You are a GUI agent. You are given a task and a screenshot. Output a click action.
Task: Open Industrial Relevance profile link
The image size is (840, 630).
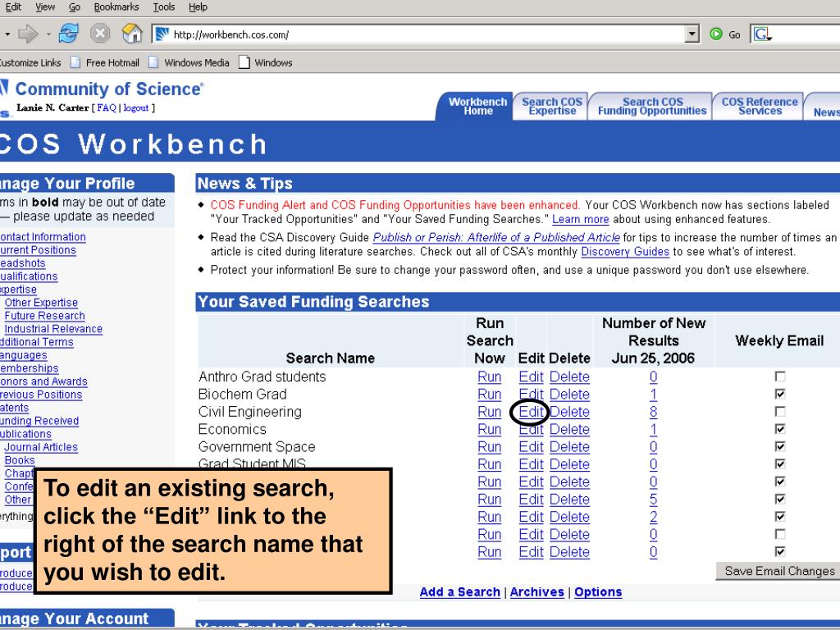click(x=53, y=329)
